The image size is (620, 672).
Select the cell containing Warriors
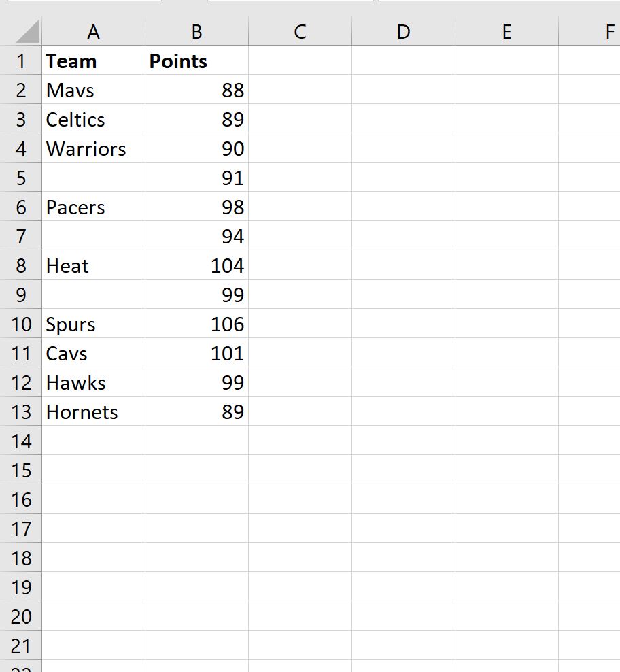(93, 148)
